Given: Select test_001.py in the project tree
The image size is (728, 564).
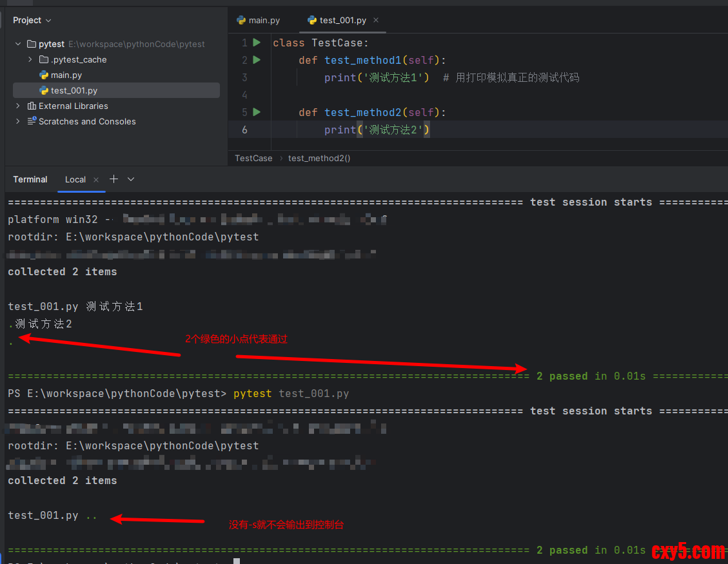Looking at the screenshot, I should click(x=74, y=91).
